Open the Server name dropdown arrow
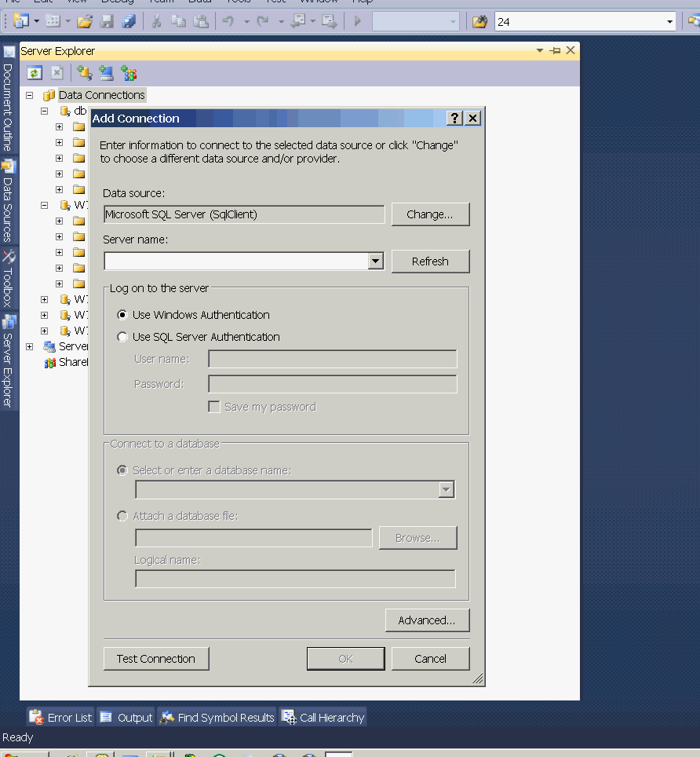The height and width of the screenshot is (757, 700). coord(375,261)
